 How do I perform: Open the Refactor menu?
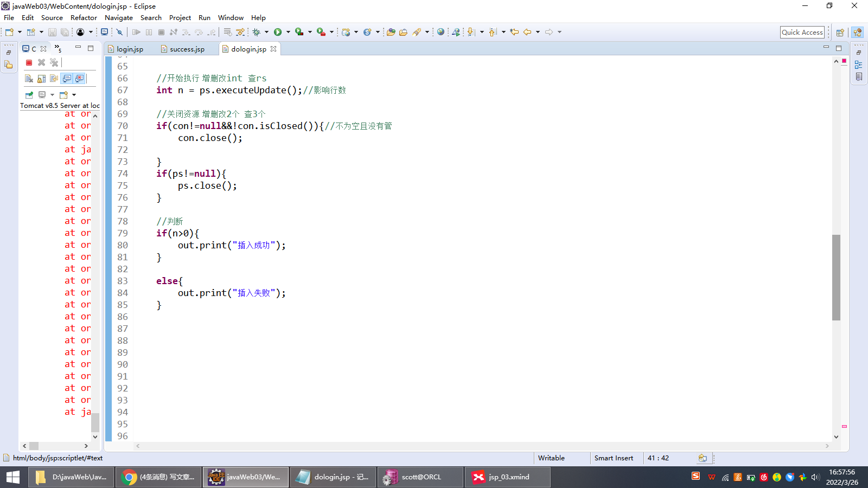(84, 17)
